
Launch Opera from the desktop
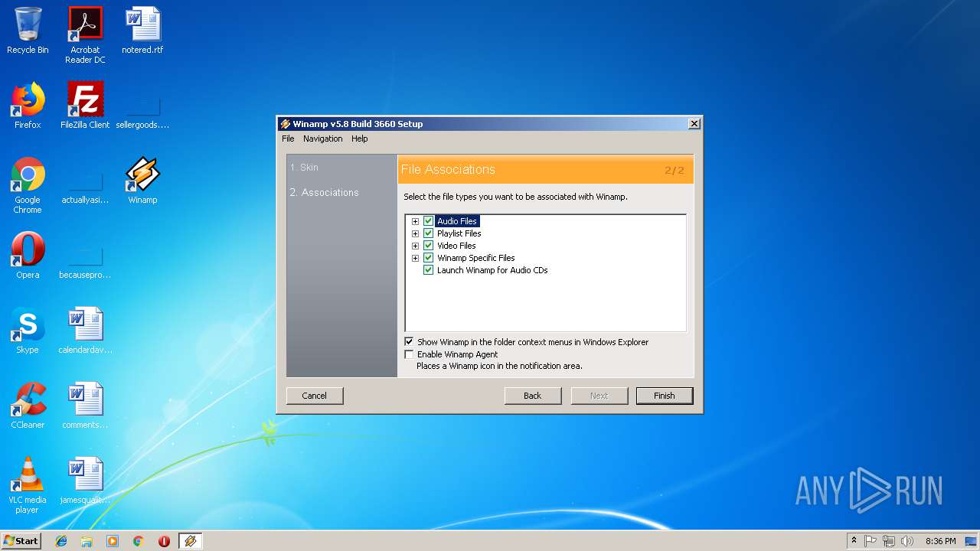(28, 256)
